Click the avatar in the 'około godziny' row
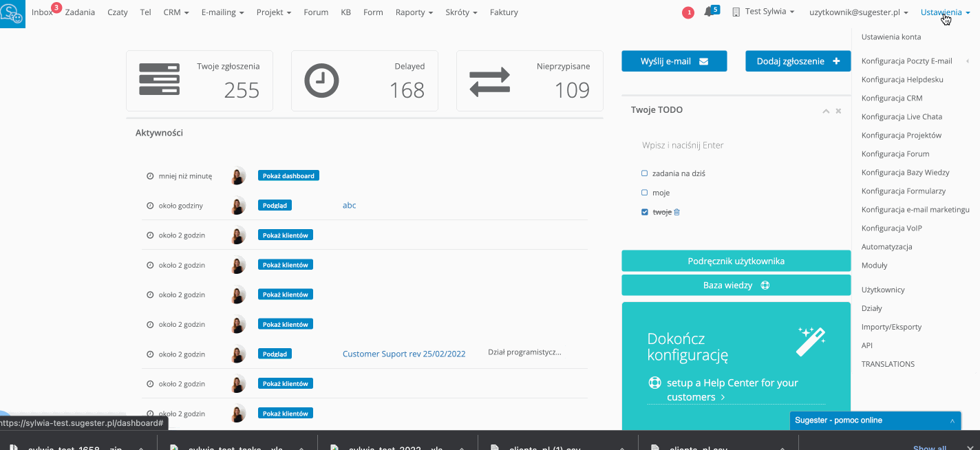 tap(238, 205)
